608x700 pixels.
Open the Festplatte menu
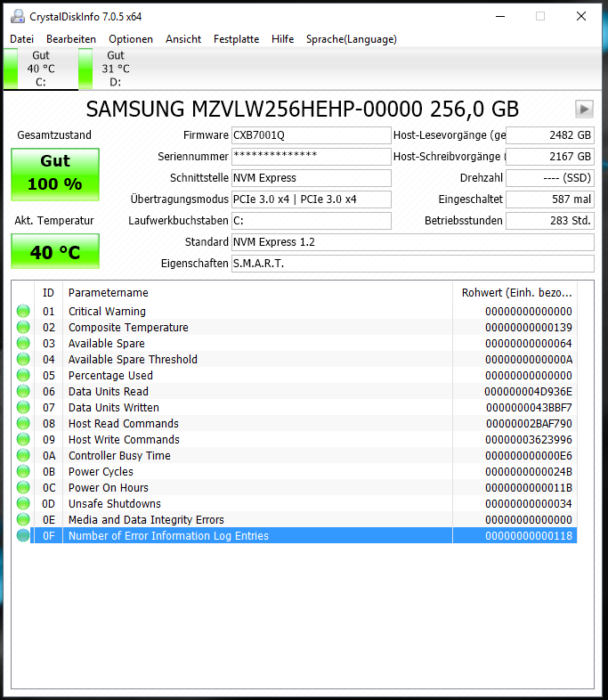[x=237, y=39]
